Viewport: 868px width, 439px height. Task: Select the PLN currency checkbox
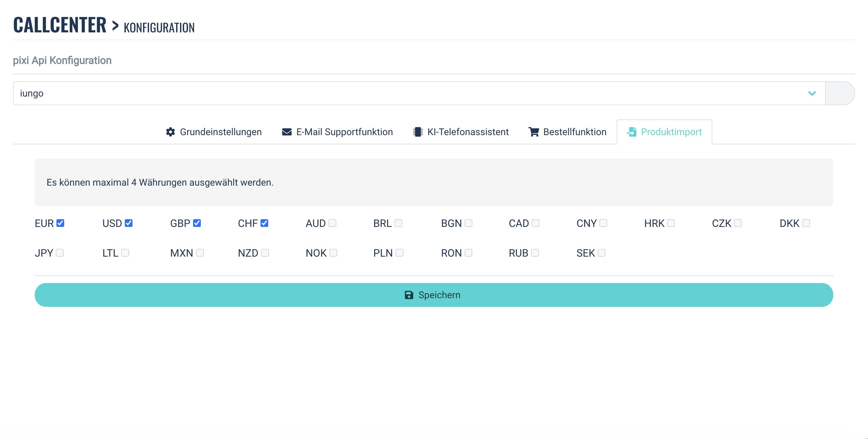(399, 253)
